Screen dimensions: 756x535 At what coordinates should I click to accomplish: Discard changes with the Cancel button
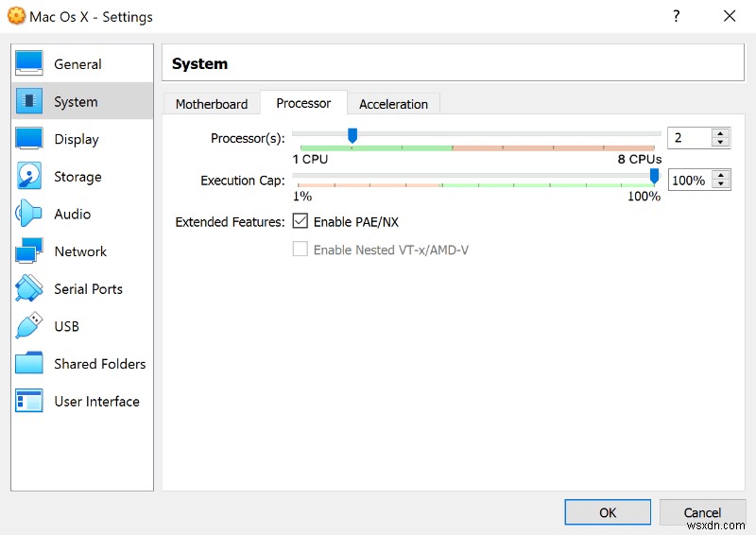[x=702, y=512]
